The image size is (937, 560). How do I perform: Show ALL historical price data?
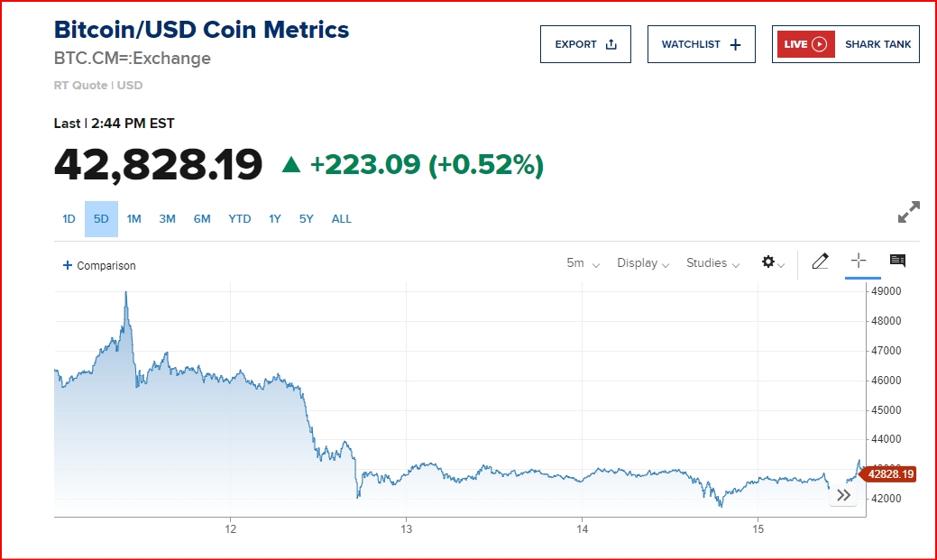(x=342, y=219)
